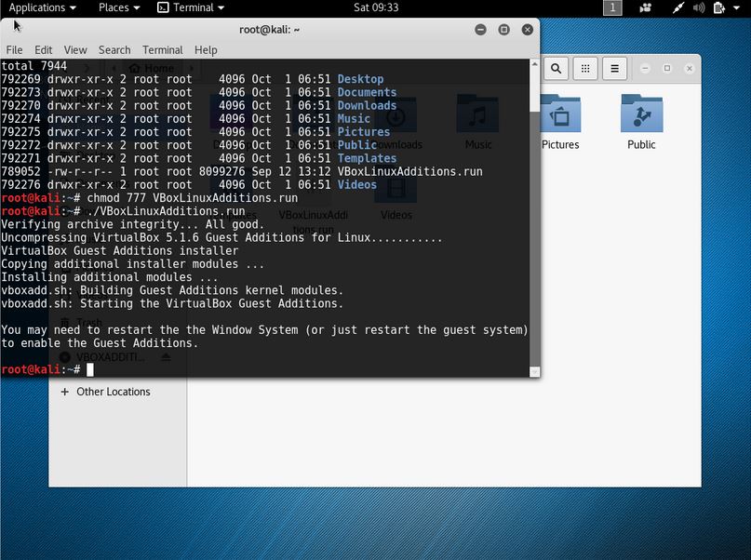Image resolution: width=751 pixels, height=560 pixels.
Task: Click 'Verifying archive integrity... All good.' line
Action: [133, 224]
